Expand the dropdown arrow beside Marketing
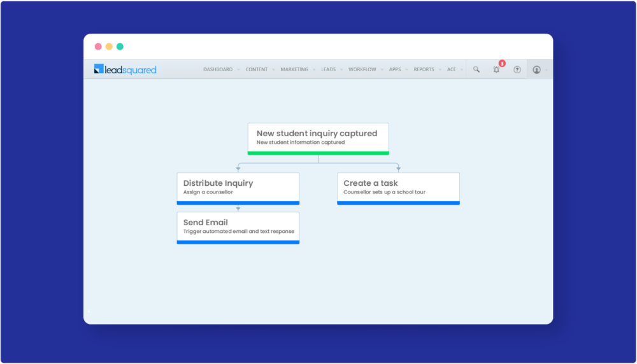637x364 pixels. click(x=314, y=70)
